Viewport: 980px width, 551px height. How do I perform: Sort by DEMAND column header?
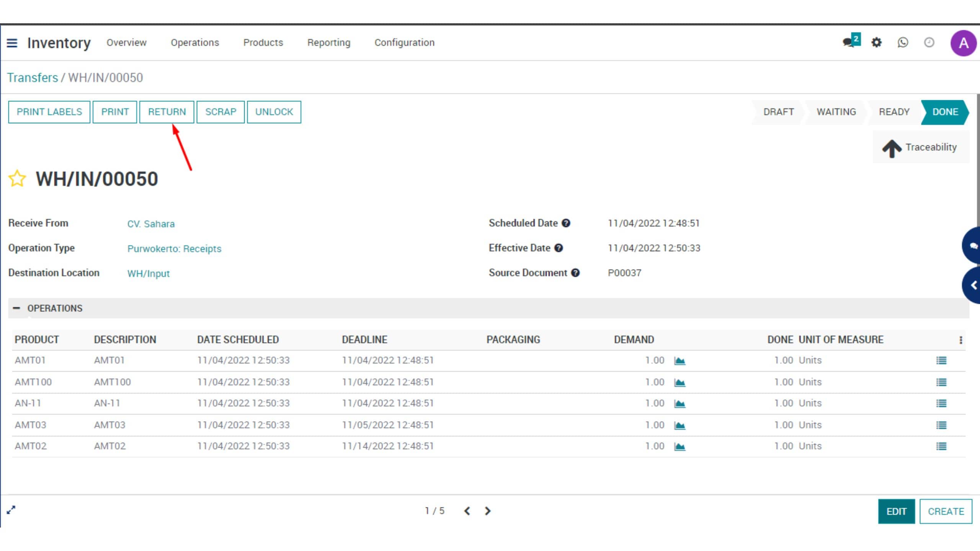pyautogui.click(x=634, y=340)
